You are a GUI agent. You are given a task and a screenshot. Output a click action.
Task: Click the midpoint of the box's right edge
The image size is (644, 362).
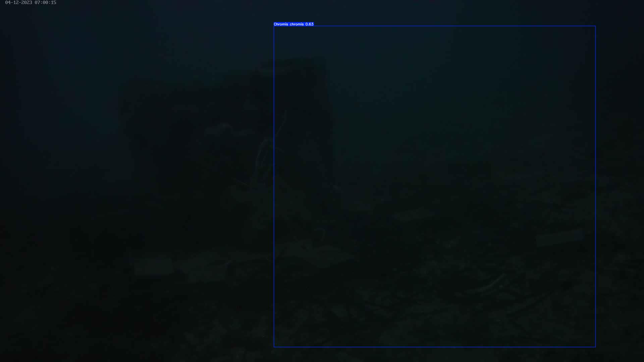coord(595,186)
